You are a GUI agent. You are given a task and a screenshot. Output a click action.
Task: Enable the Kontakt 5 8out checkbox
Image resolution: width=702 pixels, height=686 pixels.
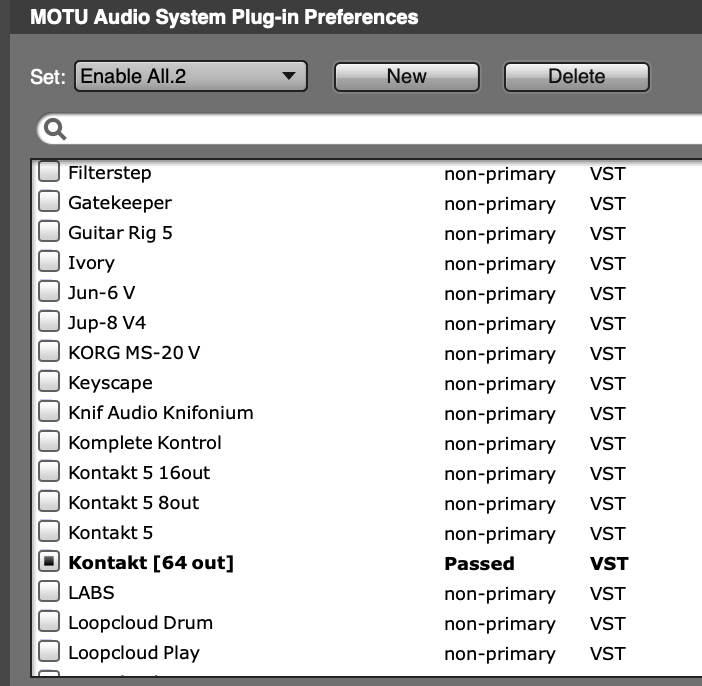click(x=49, y=502)
